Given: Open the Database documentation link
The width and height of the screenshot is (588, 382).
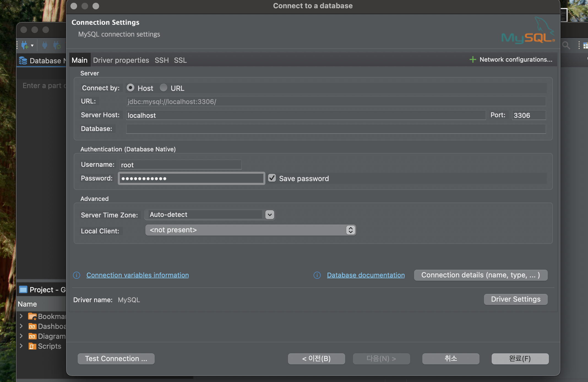Looking at the screenshot, I should (x=366, y=275).
